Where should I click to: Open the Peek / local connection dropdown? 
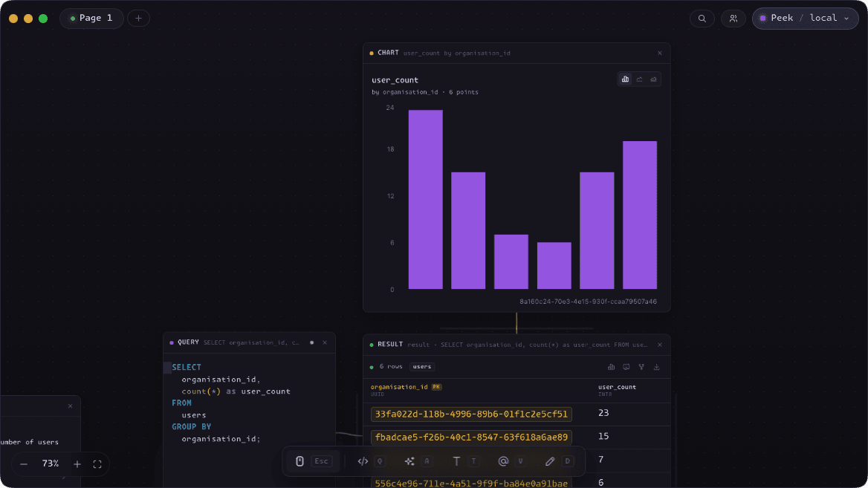[x=806, y=19]
